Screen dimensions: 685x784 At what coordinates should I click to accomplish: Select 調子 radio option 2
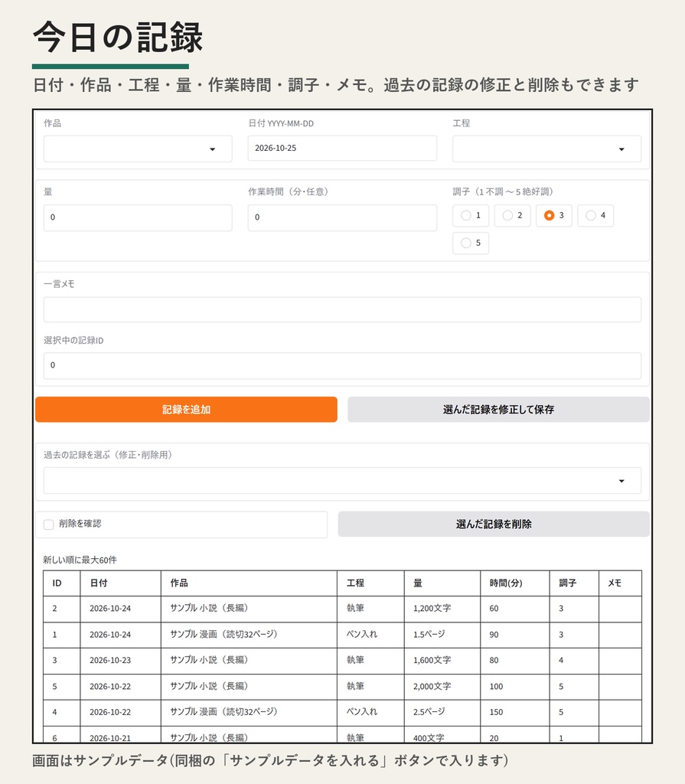512,215
